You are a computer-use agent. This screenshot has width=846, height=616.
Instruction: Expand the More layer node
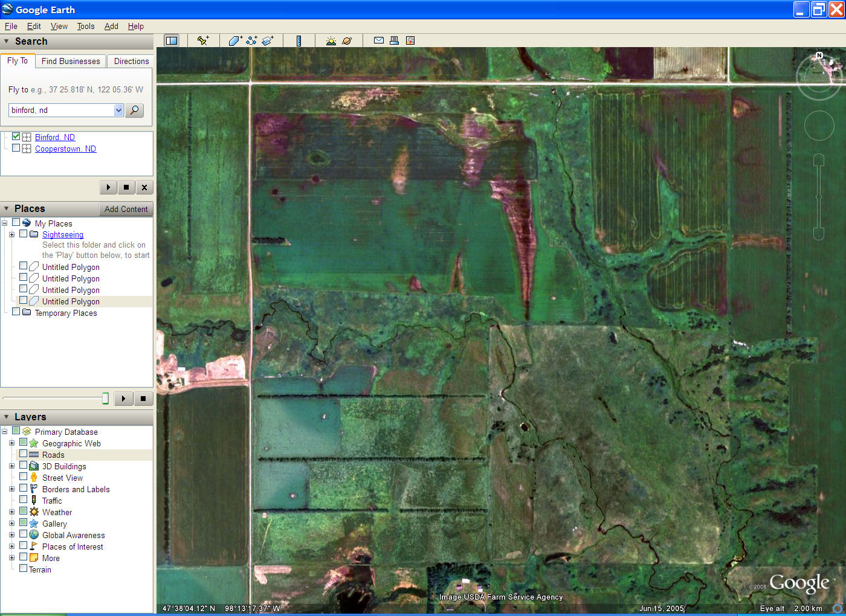[x=12, y=558]
